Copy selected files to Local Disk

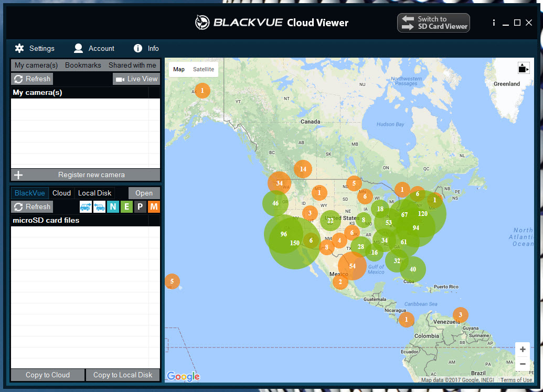[x=123, y=375]
